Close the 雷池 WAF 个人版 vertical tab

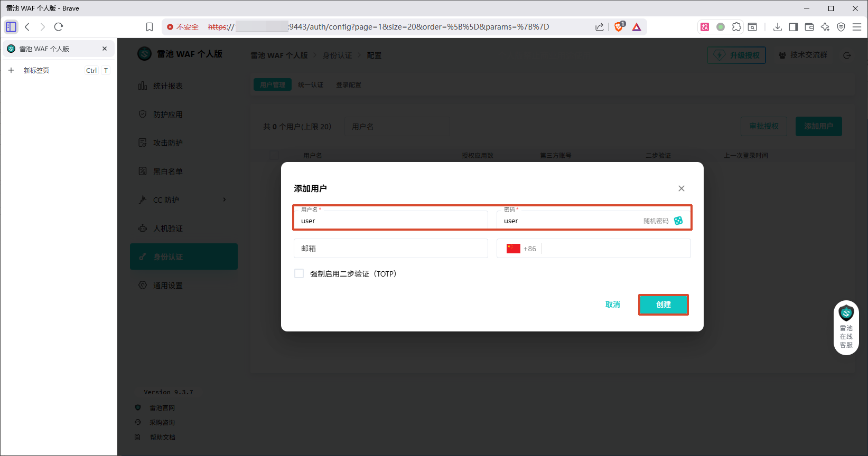click(x=105, y=49)
